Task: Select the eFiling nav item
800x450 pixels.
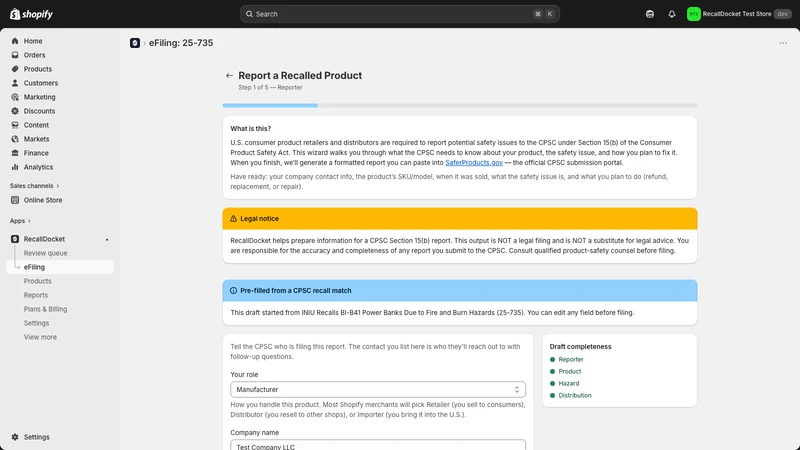Action: tap(60, 267)
